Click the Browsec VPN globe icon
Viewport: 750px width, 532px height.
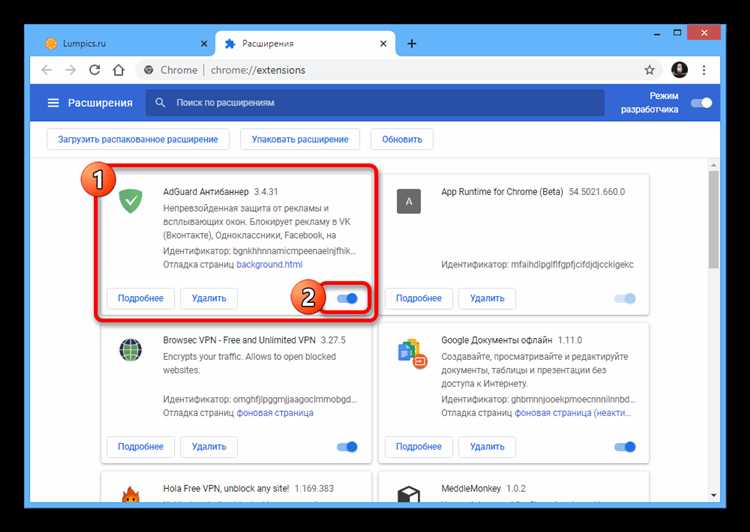(x=131, y=350)
